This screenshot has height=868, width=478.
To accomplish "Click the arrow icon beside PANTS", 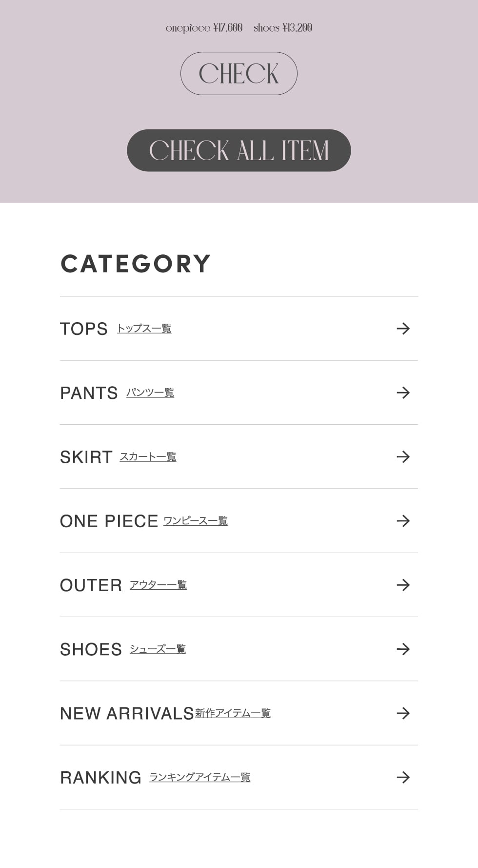I will 403,393.
